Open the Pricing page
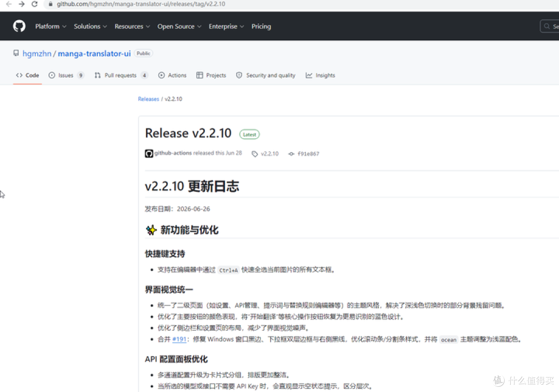559x392 pixels. 261,26
